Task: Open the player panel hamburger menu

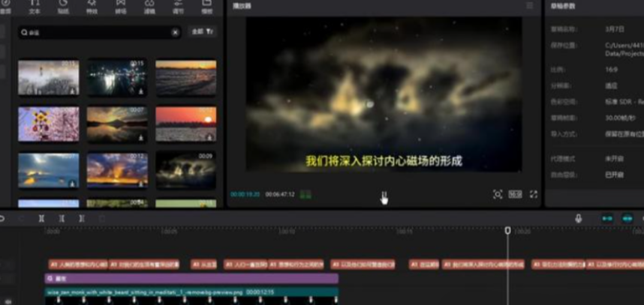Action: [x=530, y=5]
